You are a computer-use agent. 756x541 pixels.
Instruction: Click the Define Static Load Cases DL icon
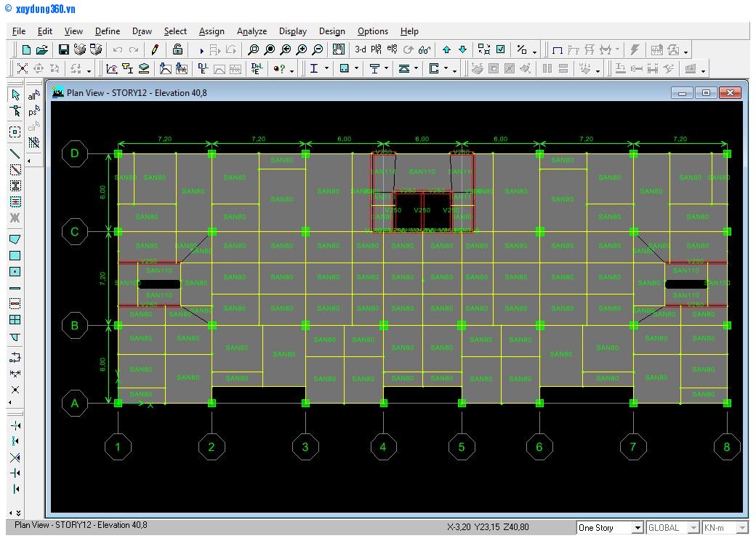click(203, 69)
